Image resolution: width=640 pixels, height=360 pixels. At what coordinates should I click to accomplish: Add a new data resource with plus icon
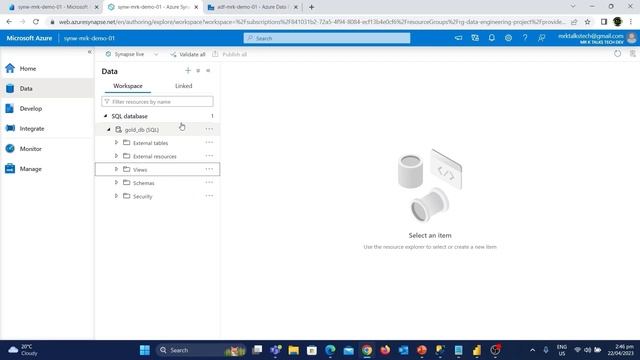[188, 71]
